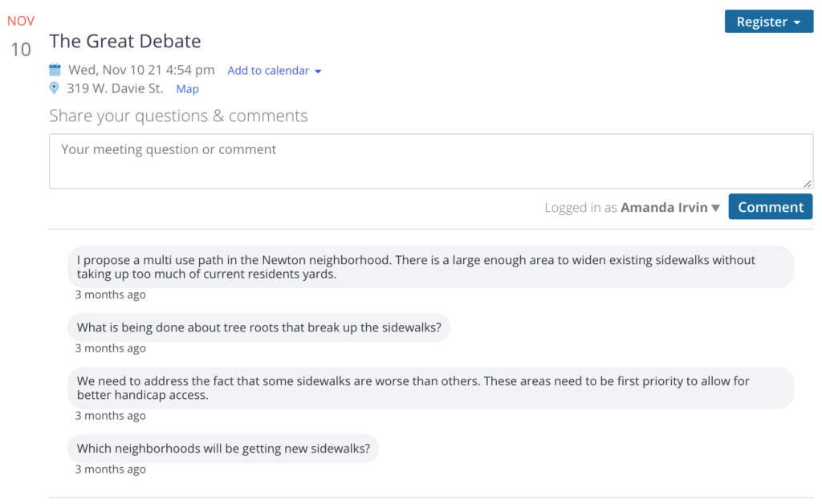The width and height of the screenshot is (822, 504).
Task: Open the Amanda Irvin user dropdown arrow
Action: point(715,208)
